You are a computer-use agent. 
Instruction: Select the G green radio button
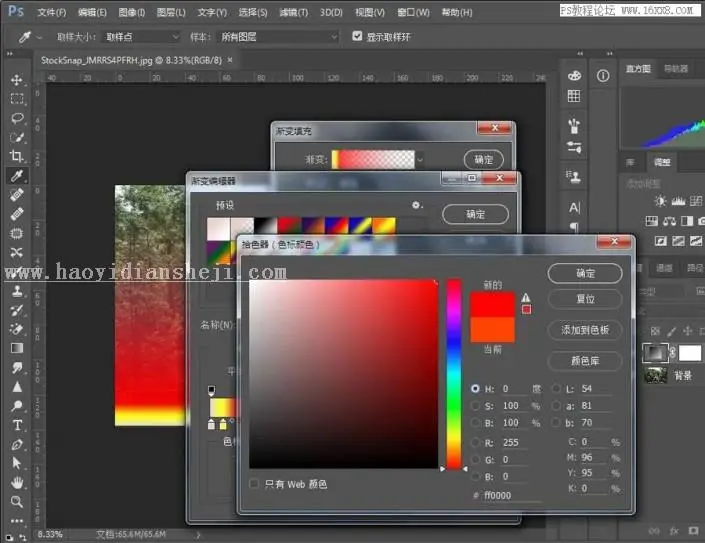point(475,459)
